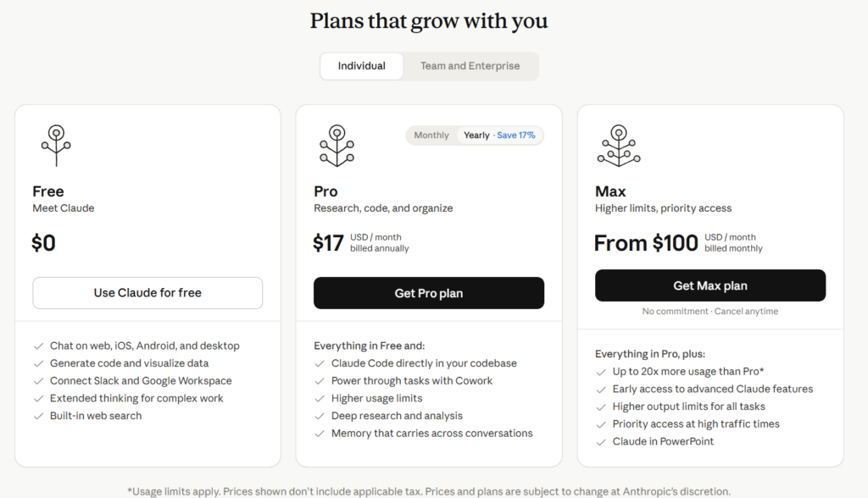Screen dimensions: 868x498
Task: Switch Pro billing to Monthly
Action: [431, 136]
